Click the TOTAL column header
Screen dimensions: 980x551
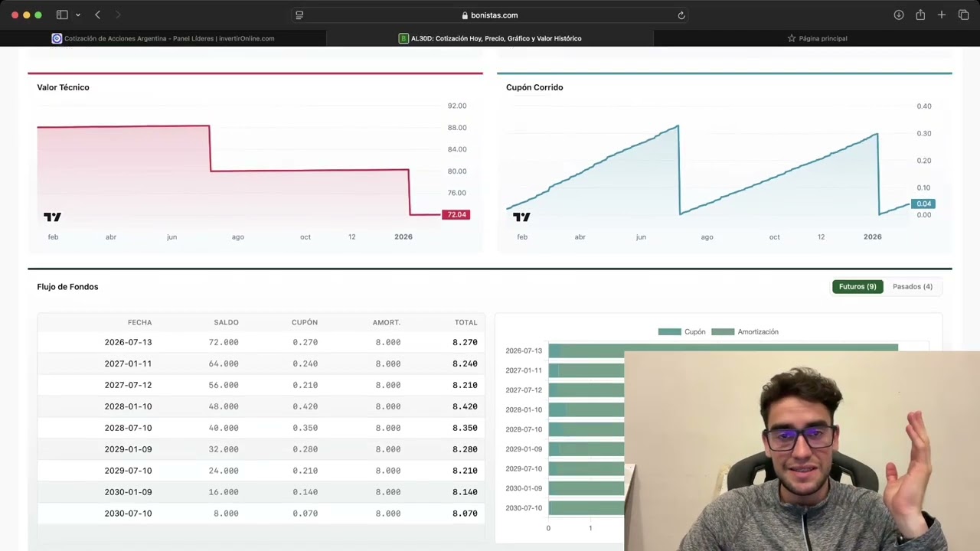[465, 323]
